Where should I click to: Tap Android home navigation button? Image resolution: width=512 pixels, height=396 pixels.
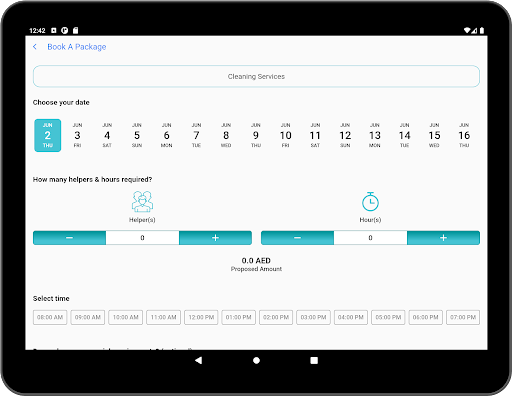pyautogui.click(x=256, y=360)
